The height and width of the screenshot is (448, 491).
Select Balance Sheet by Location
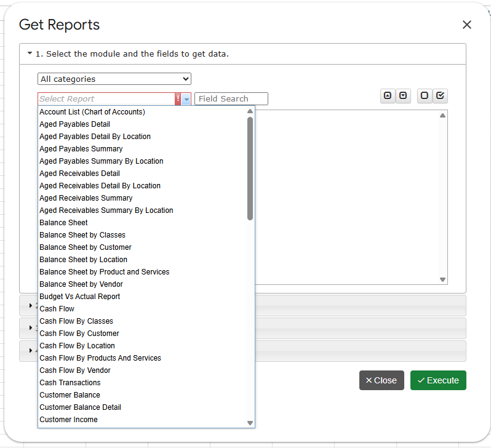tap(143, 260)
